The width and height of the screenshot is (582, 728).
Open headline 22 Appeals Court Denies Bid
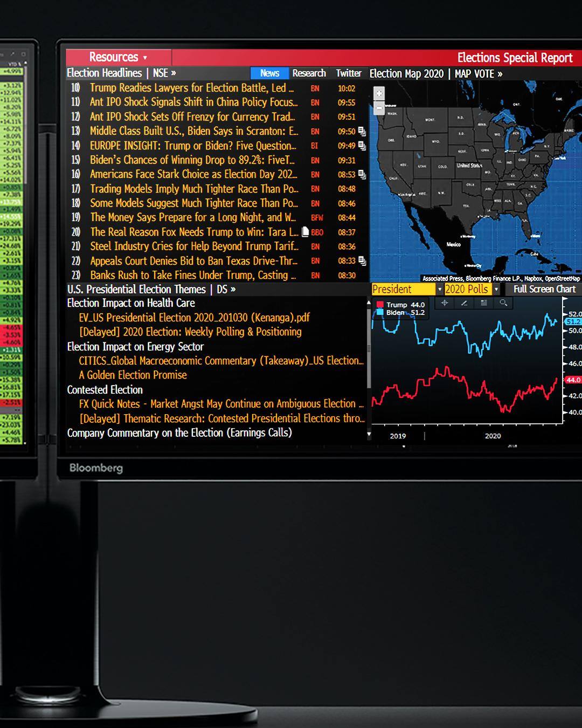pos(193,261)
